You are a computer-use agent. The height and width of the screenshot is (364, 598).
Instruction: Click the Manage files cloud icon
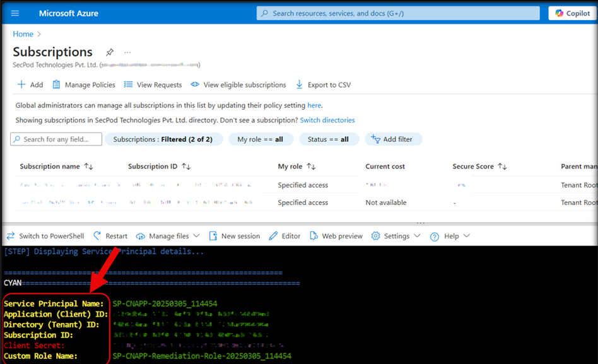[x=140, y=236]
